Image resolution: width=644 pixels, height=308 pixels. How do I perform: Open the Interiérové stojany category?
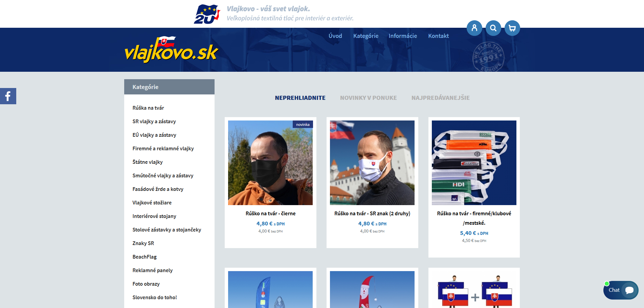click(154, 216)
